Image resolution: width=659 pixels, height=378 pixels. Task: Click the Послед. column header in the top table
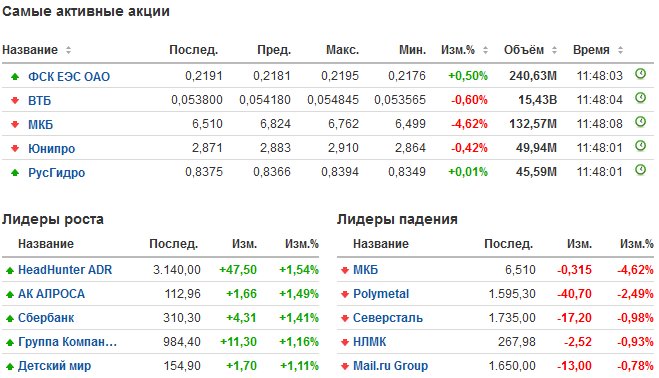pos(193,50)
